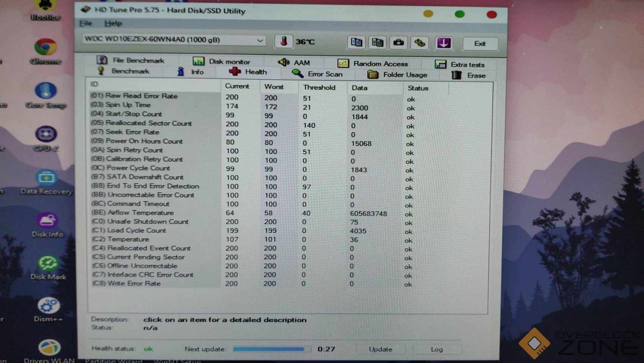Switch to the AAM tab

pyautogui.click(x=294, y=62)
